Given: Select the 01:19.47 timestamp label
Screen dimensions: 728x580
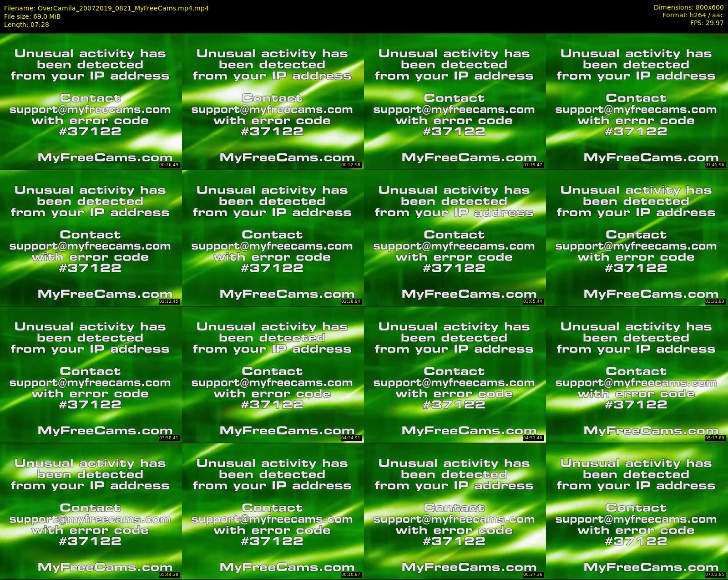Looking at the screenshot, I should pos(533,165).
